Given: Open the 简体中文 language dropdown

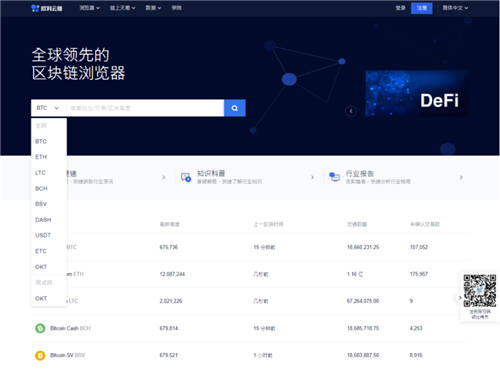Looking at the screenshot, I should (x=455, y=8).
